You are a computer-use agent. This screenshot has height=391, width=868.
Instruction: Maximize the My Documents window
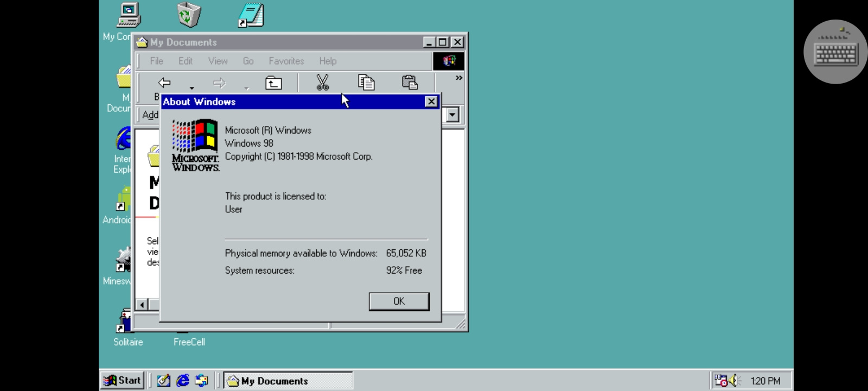click(443, 42)
